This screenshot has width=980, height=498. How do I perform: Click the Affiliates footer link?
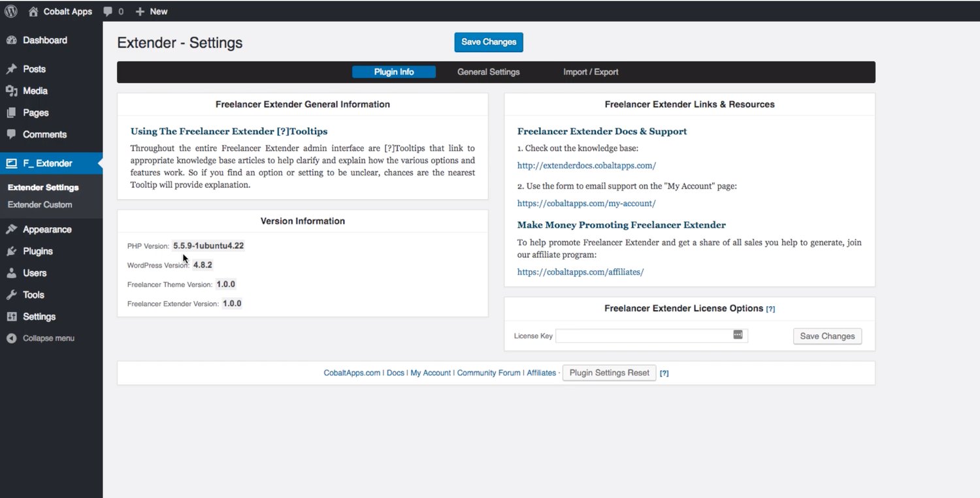(542, 373)
